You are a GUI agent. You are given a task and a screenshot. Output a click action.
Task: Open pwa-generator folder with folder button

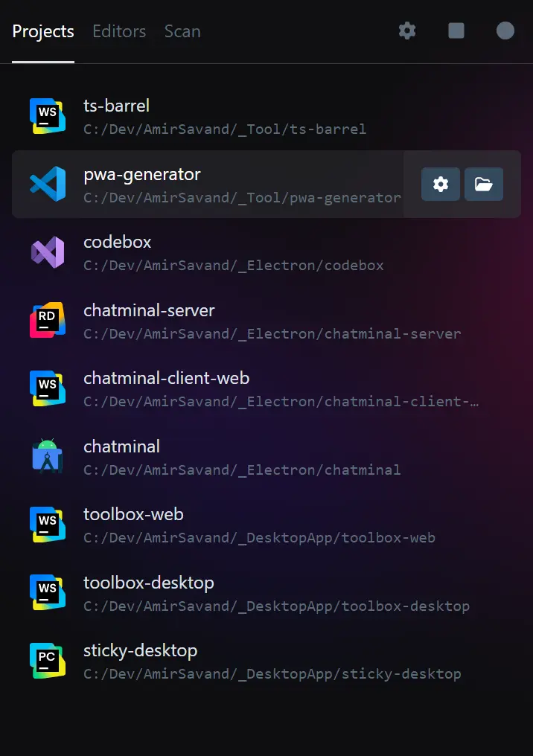[483, 185]
